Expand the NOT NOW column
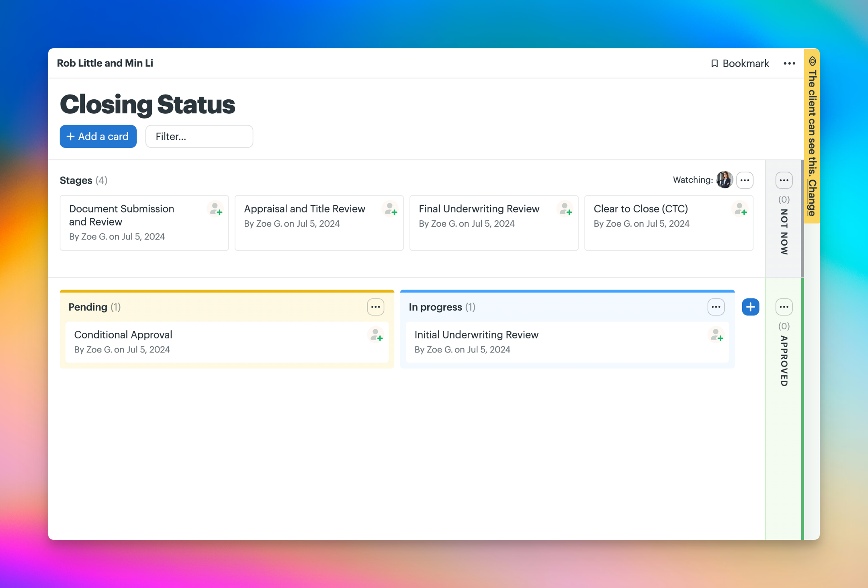This screenshot has width=868, height=588. (784, 232)
